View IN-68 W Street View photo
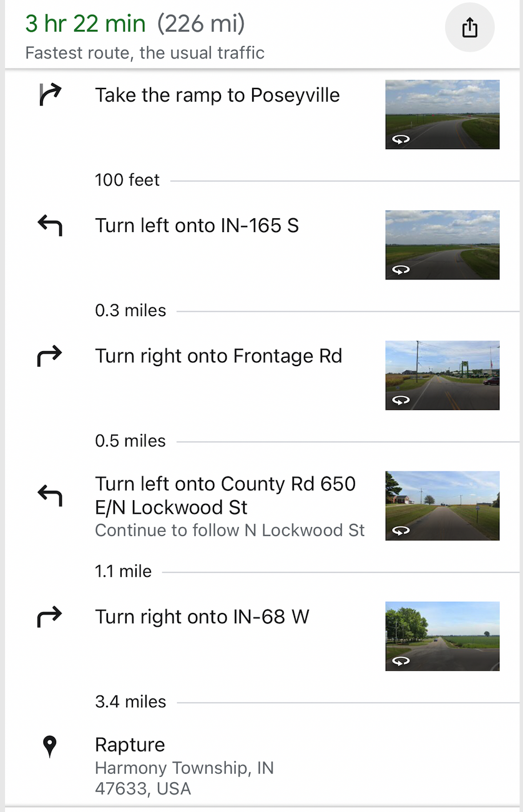Screen dimensions: 523x812 point(442,636)
